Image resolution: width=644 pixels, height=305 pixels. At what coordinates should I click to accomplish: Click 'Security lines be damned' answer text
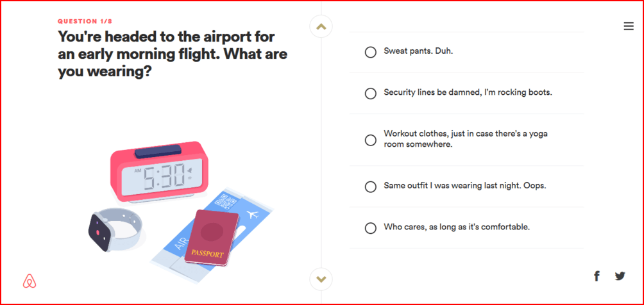coord(467,92)
